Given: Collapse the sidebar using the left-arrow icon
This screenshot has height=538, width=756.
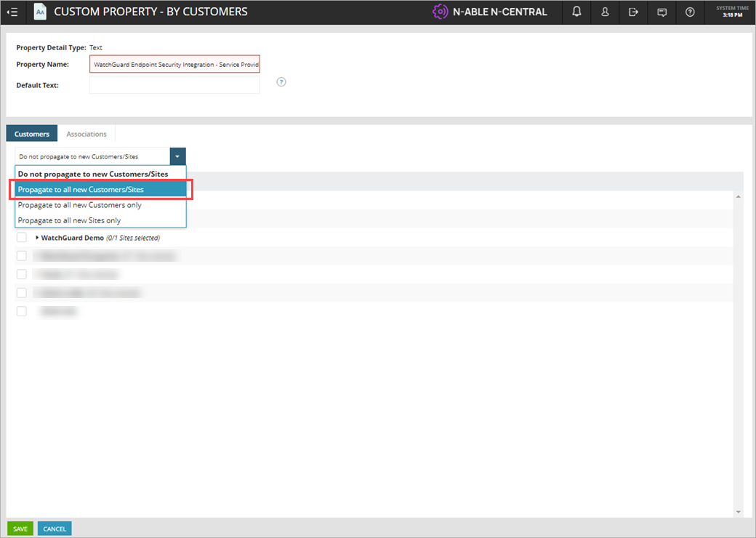Looking at the screenshot, I should 12,12.
